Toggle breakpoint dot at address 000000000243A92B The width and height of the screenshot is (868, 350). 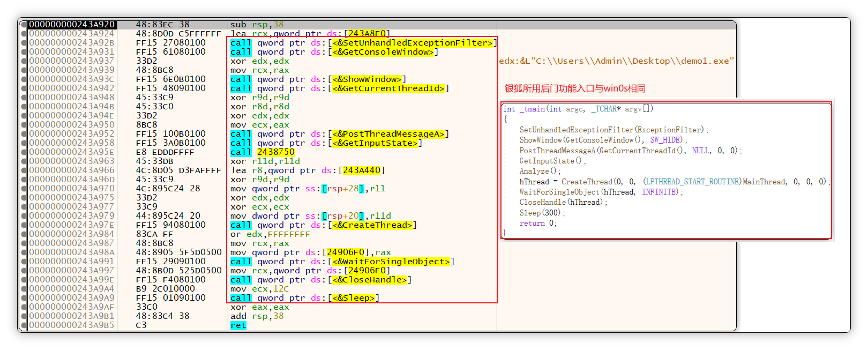click(x=24, y=43)
